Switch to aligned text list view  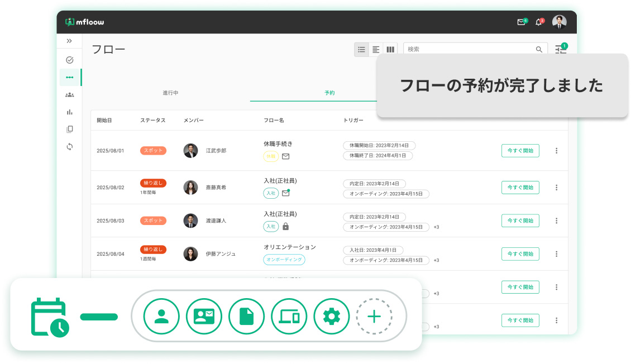(x=376, y=50)
